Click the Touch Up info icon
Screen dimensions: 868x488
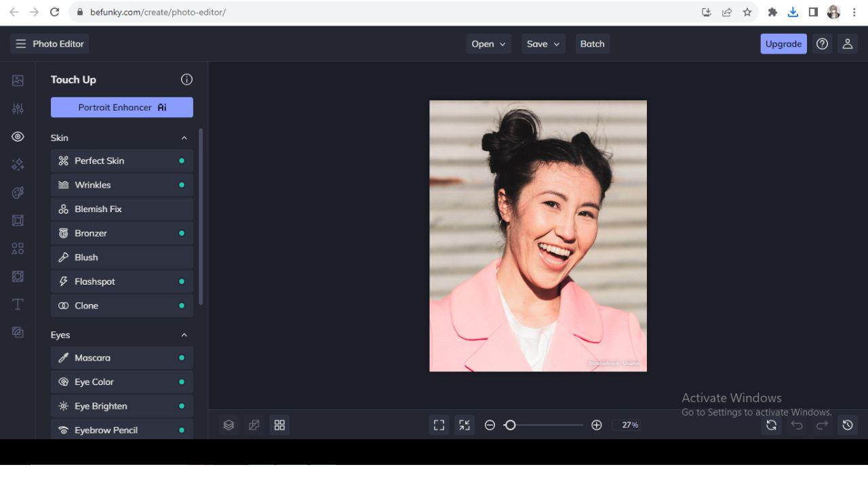[x=186, y=79]
